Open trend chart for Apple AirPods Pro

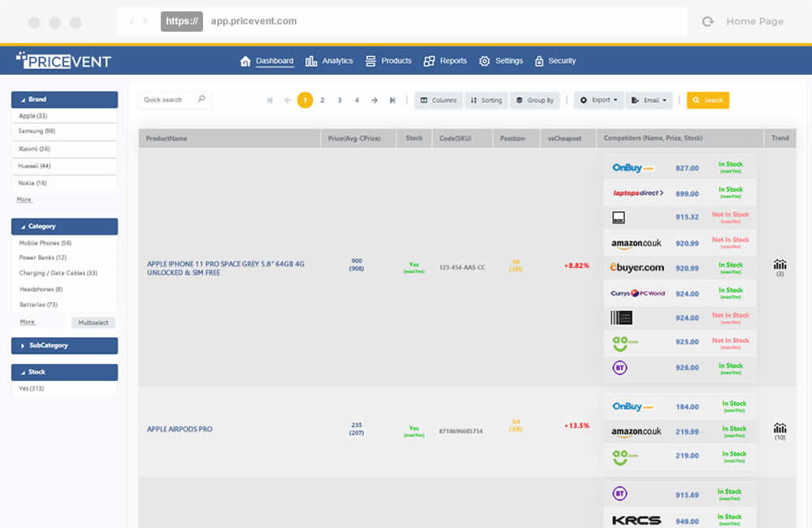pos(780,428)
